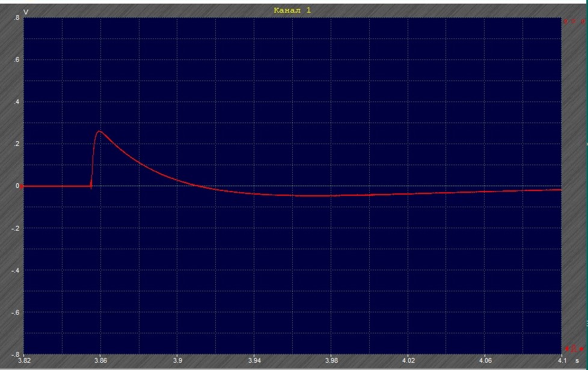Click the "4.06" time axis label
This screenshot has width=588, height=370.
tap(485, 360)
